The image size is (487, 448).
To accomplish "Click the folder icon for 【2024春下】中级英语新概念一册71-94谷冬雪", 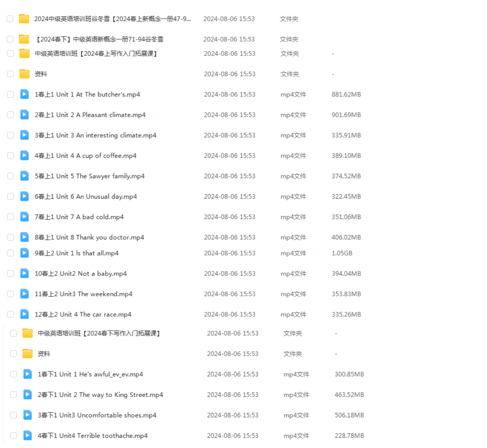I will [x=24, y=39].
